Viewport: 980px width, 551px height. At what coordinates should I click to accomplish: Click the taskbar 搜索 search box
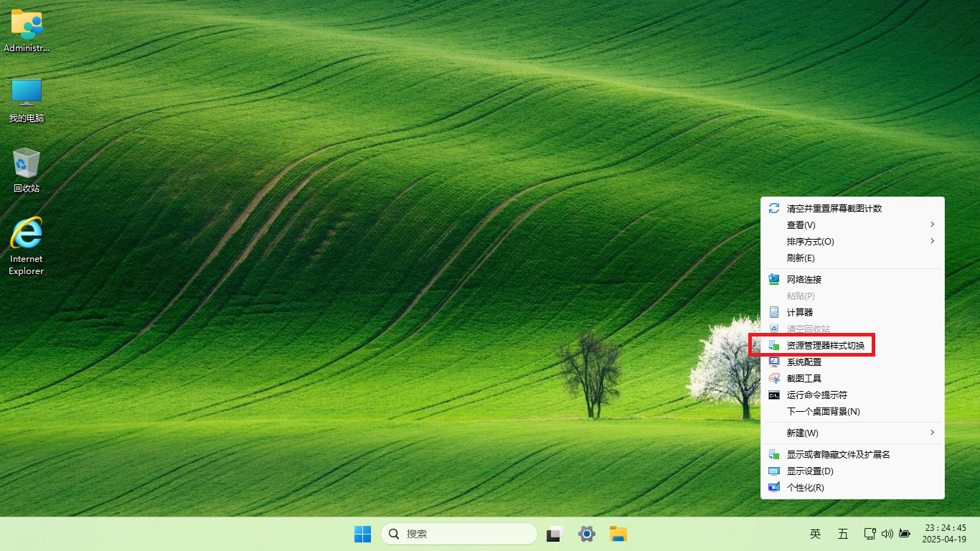pyautogui.click(x=459, y=534)
